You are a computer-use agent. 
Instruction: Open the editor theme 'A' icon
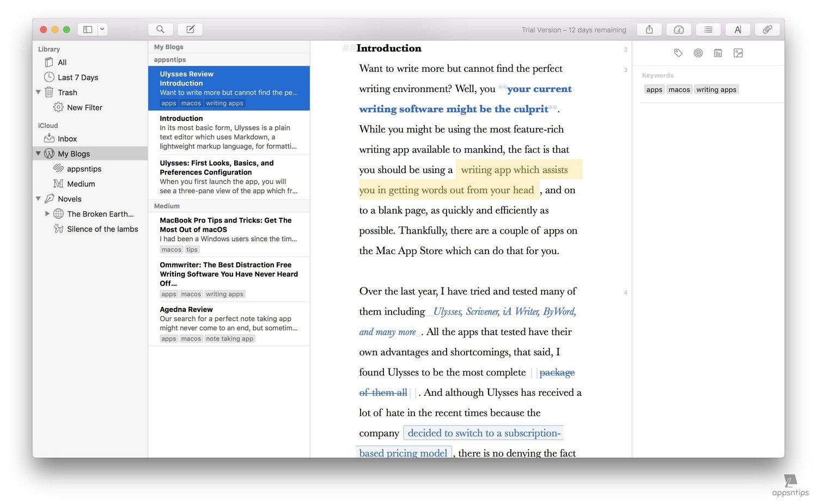tap(737, 29)
